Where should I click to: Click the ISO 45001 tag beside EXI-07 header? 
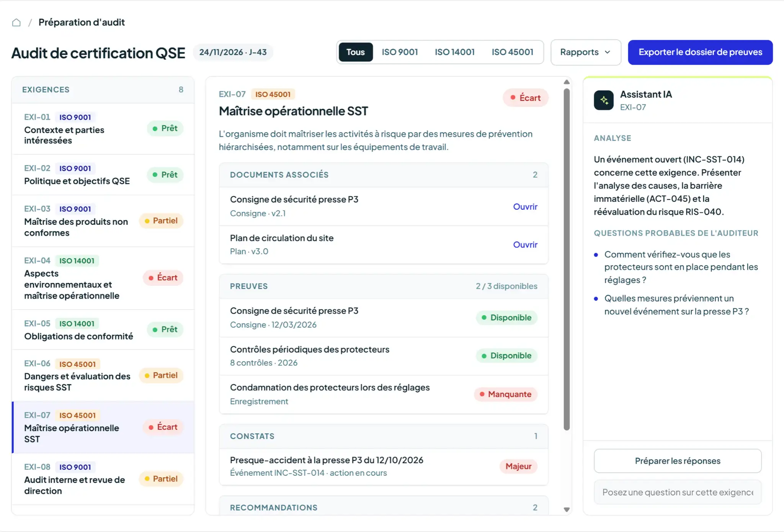273,94
